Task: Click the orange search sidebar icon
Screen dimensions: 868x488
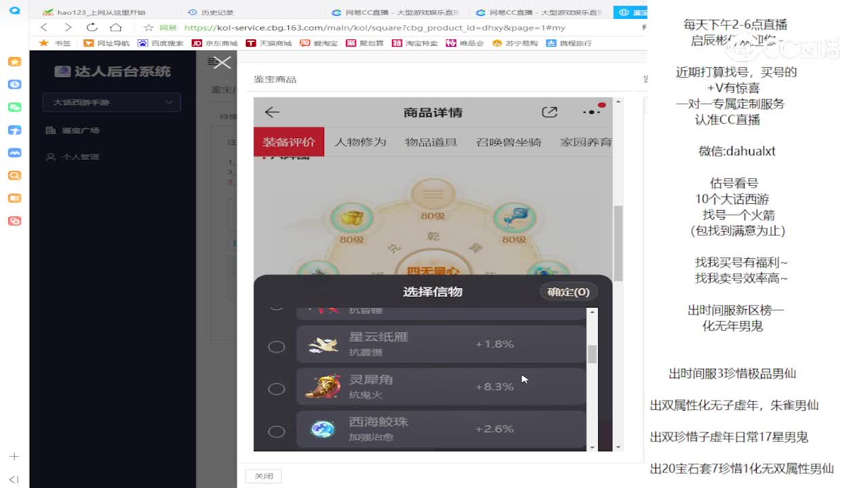Action: tap(14, 176)
